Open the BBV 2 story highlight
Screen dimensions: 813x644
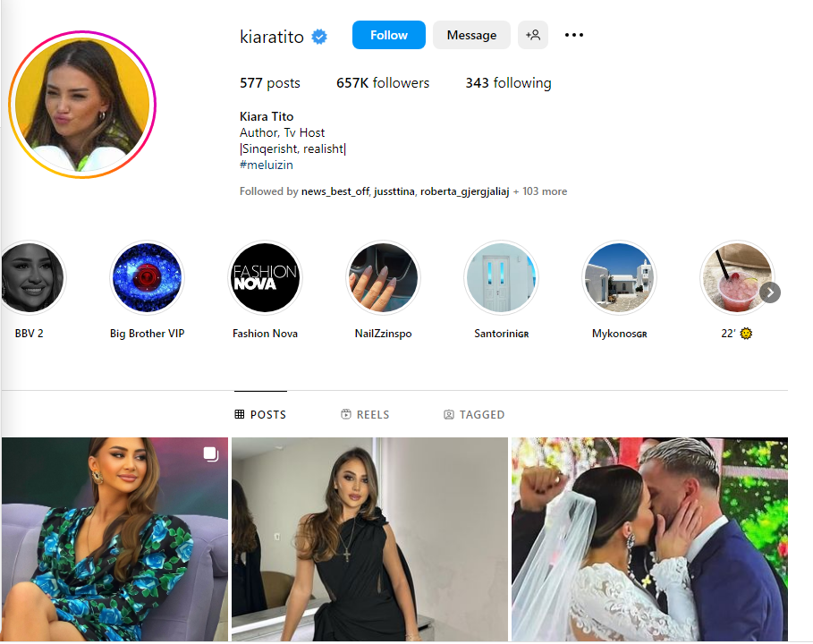(x=30, y=278)
